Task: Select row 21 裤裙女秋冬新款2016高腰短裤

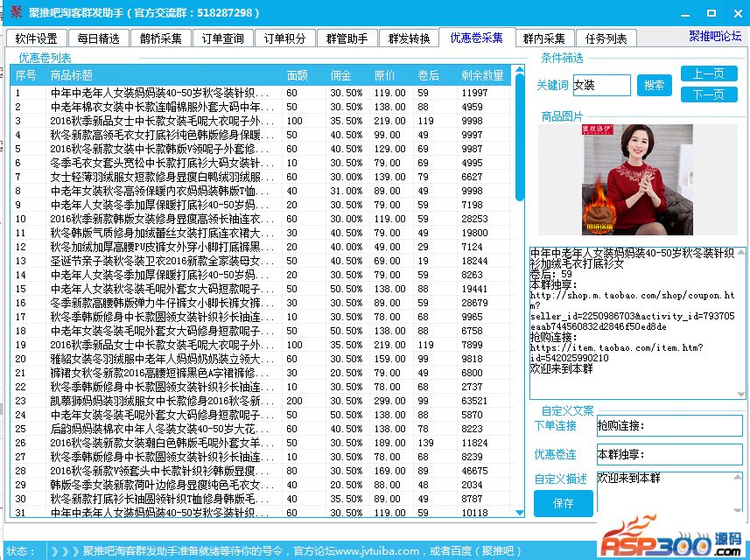Action: tap(261, 373)
